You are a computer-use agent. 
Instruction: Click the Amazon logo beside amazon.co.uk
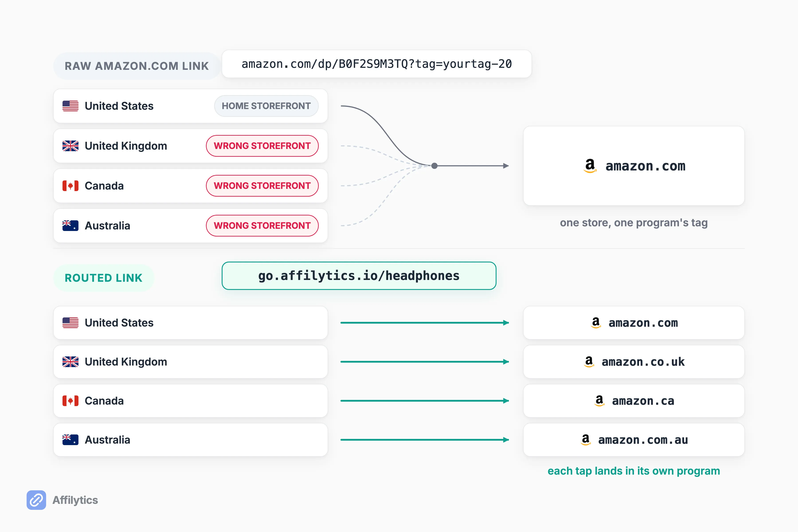click(x=589, y=362)
